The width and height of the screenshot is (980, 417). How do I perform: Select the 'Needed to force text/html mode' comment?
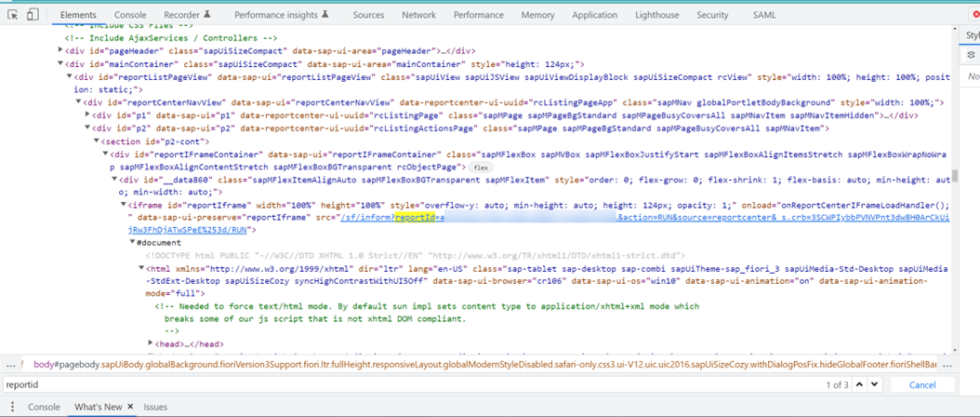(427, 307)
